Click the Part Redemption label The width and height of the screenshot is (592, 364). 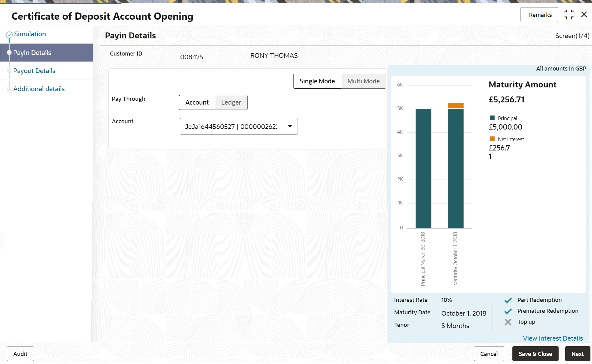tap(540, 300)
